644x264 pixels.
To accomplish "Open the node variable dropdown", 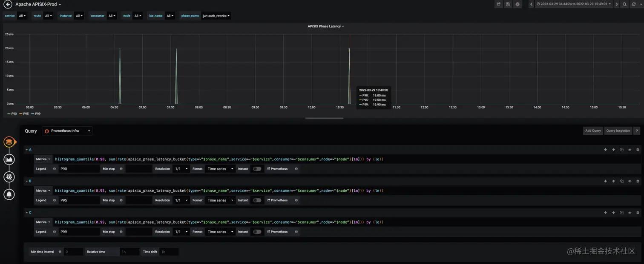I will (x=137, y=16).
